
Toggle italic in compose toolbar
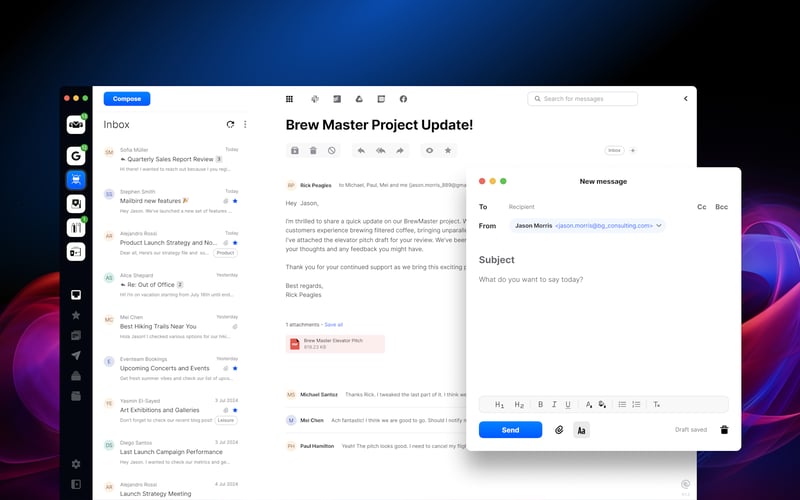(x=554, y=405)
